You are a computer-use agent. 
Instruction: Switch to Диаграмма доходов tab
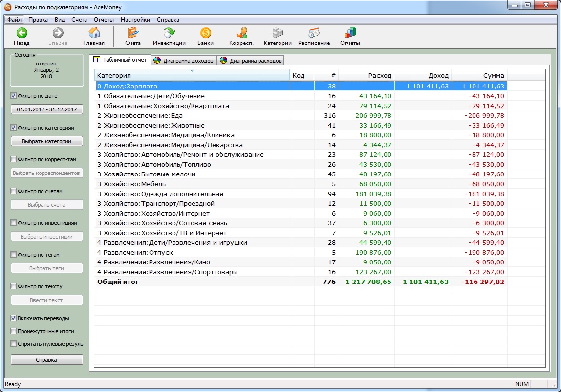(184, 61)
